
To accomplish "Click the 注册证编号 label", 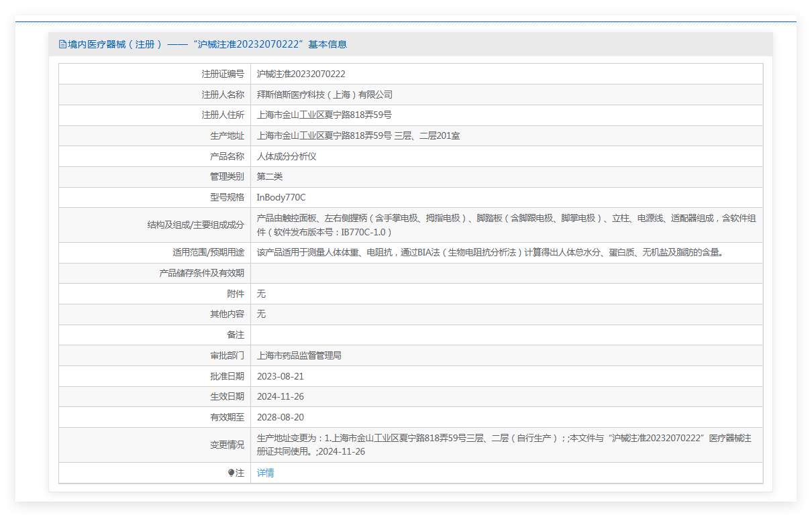I will (223, 74).
